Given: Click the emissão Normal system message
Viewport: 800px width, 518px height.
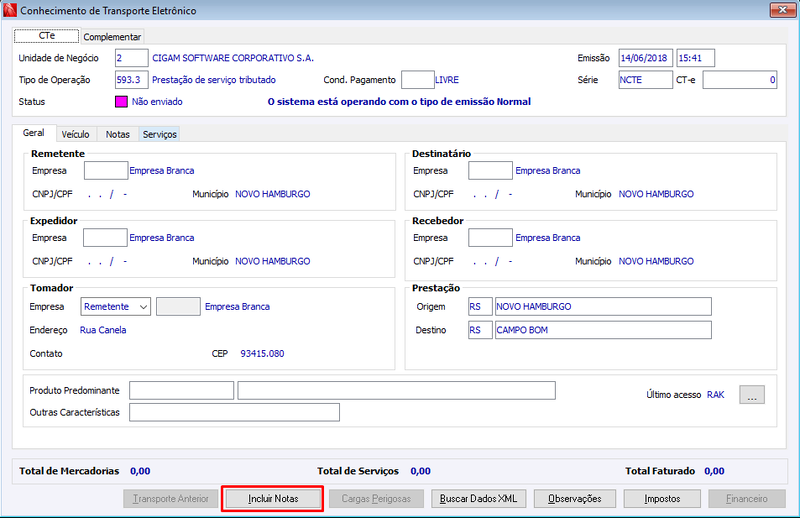Looking at the screenshot, I should click(399, 102).
